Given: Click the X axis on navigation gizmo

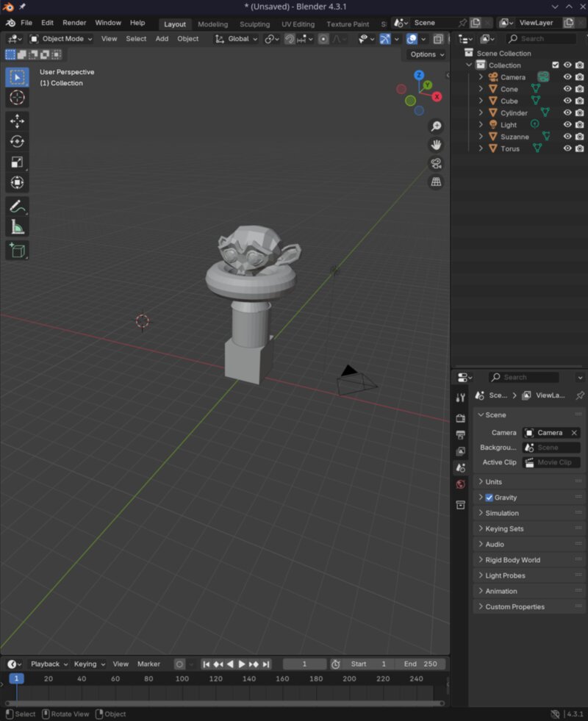Looking at the screenshot, I should pos(437,96).
